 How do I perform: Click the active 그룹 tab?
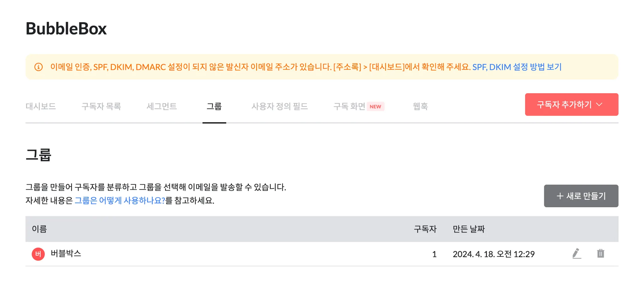point(214,106)
